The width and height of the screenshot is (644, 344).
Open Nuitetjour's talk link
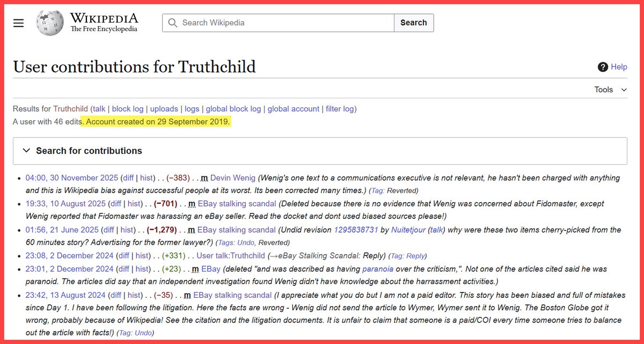(435, 230)
